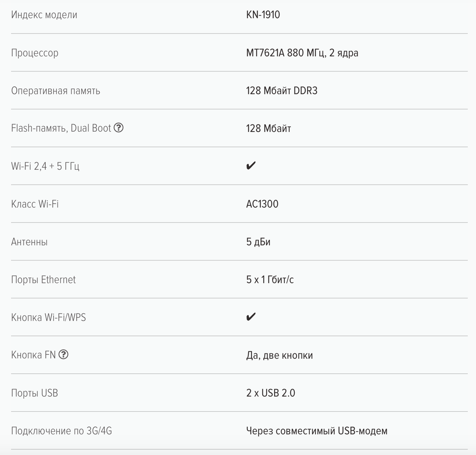The height and width of the screenshot is (455, 476).
Task: Click the Кнопка Wi-Fi/WPS checkmark
Action: click(x=251, y=317)
